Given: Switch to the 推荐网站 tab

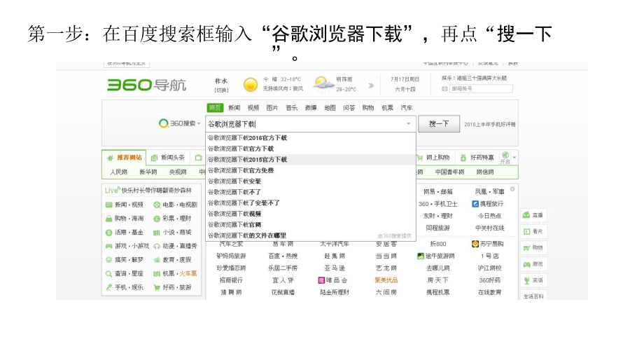Looking at the screenshot, I should (125, 158).
